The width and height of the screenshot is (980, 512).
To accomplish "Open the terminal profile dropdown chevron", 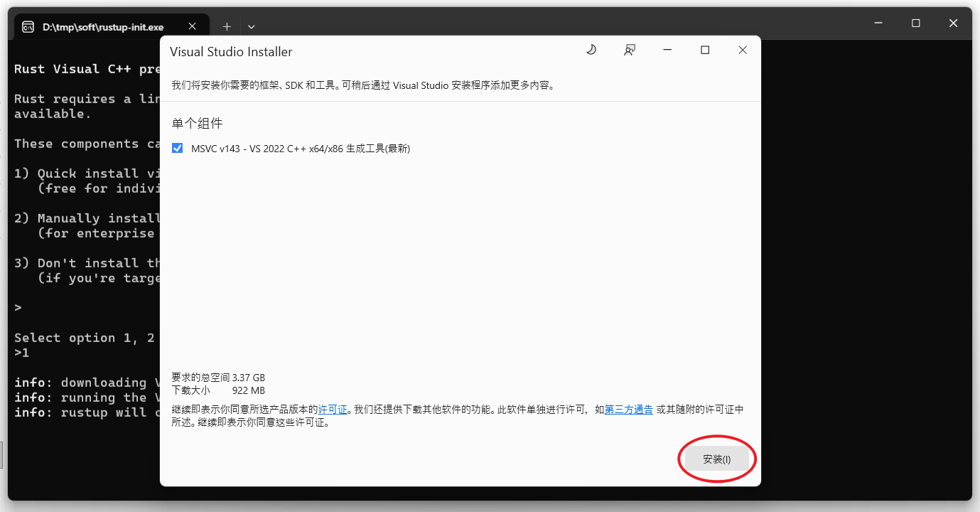I will click(x=251, y=27).
